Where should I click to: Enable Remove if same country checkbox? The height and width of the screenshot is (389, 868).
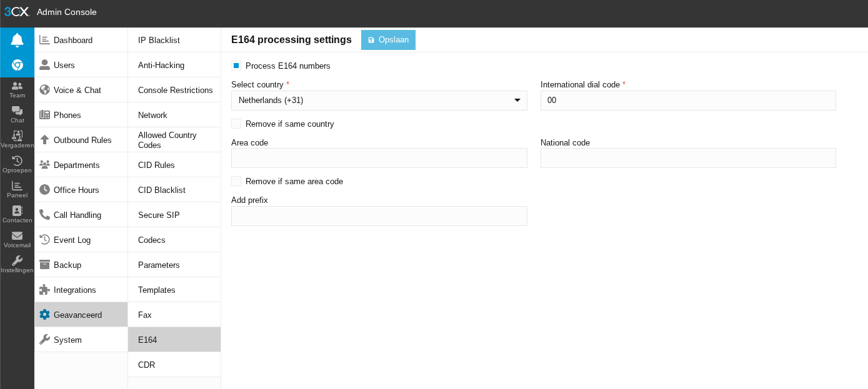coord(236,124)
